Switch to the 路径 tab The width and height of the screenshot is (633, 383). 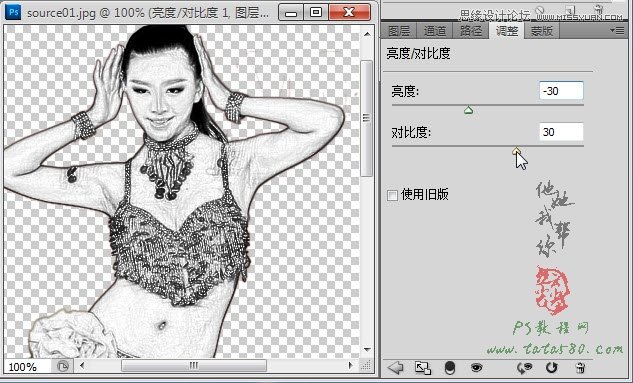pos(471,31)
